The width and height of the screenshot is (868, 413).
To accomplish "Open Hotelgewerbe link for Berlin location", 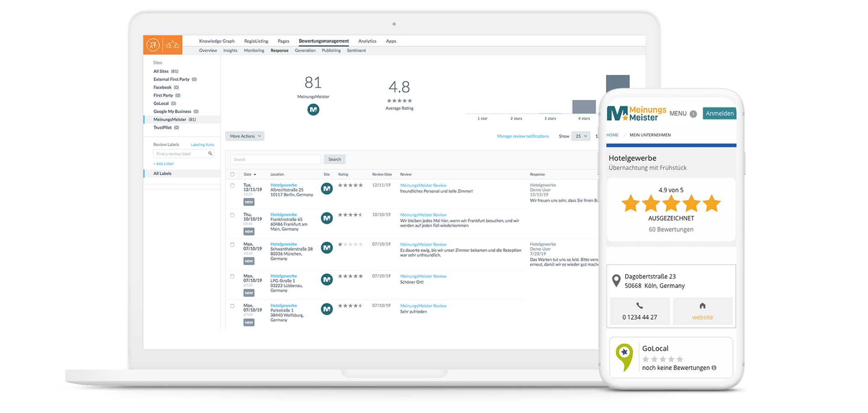I will [x=284, y=185].
